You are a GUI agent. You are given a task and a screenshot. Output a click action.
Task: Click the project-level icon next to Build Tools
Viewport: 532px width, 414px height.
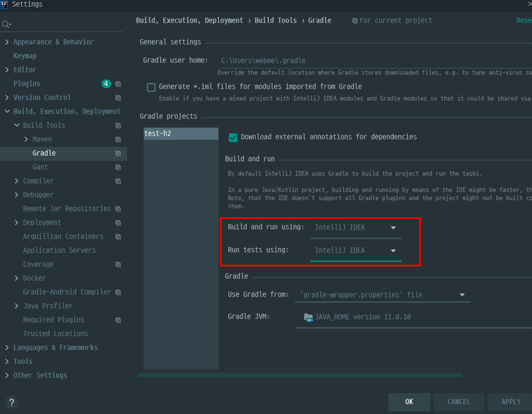click(118, 125)
